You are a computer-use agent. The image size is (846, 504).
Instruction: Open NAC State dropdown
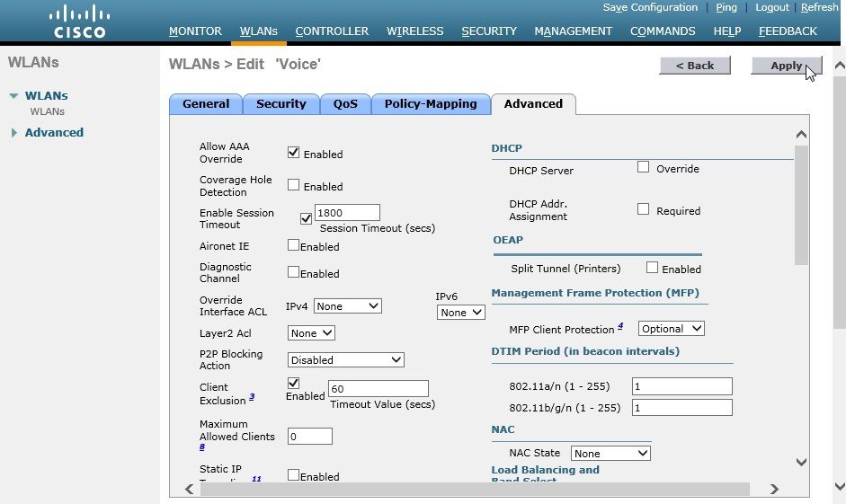tap(610, 454)
